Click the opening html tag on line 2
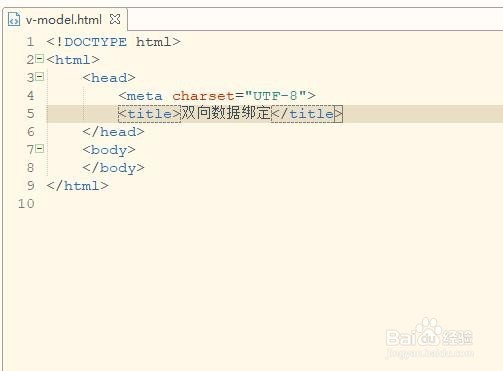 [73, 60]
